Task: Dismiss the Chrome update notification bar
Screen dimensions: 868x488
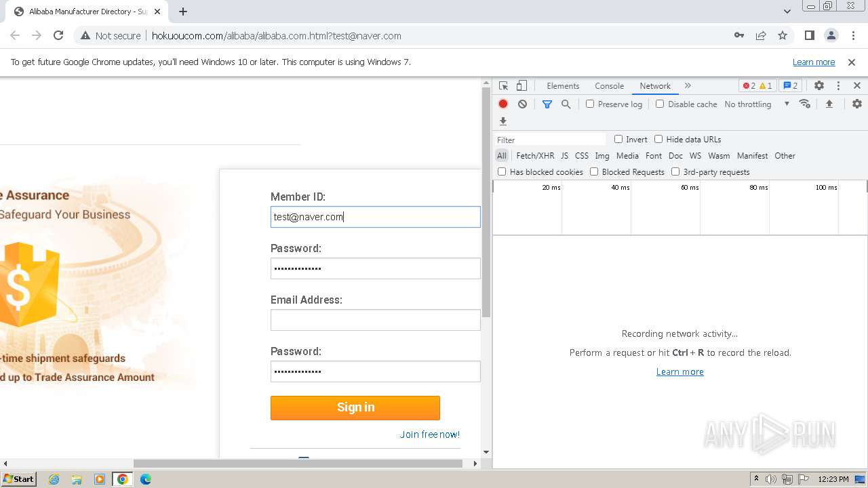Action: (x=852, y=62)
